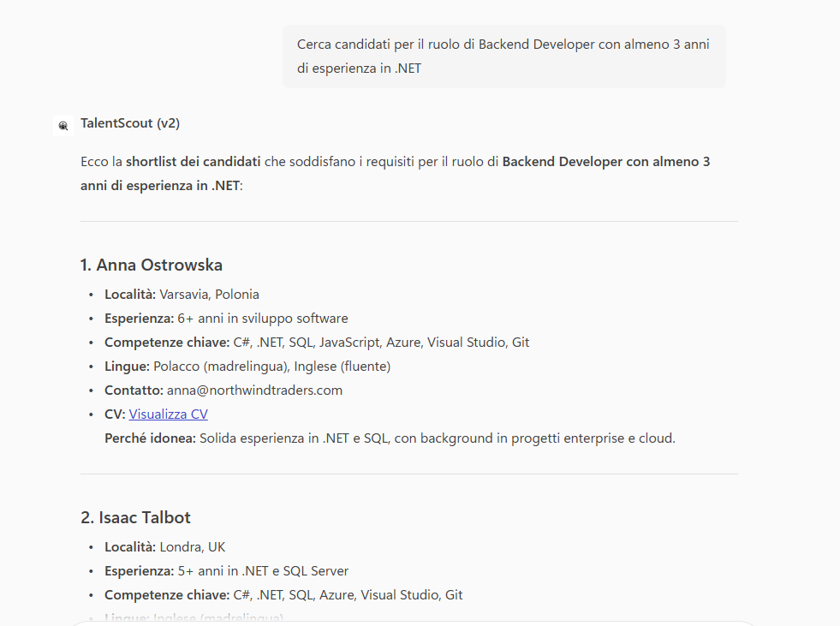Click Isaac's Competenze chiave skills line
The image size is (840, 626).
click(283, 595)
